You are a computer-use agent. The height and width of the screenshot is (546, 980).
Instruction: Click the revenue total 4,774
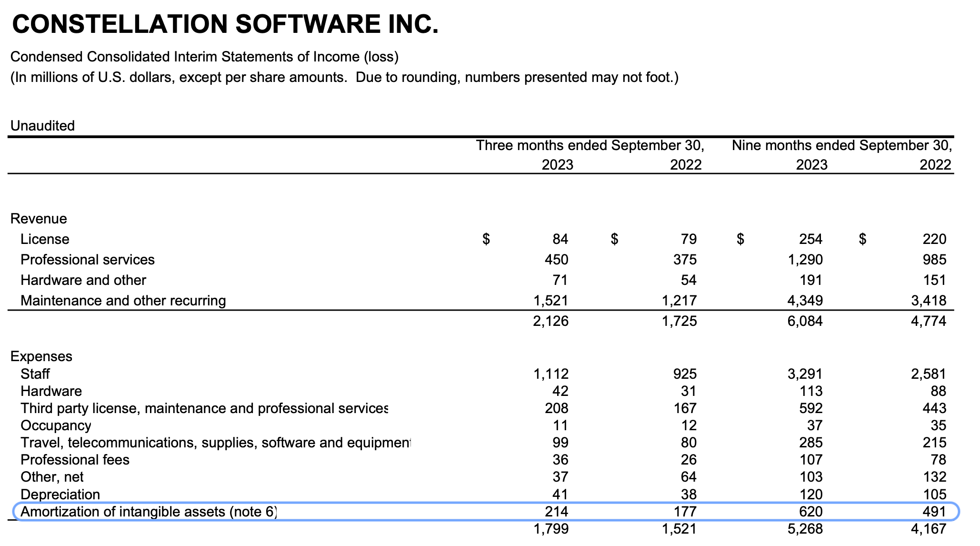[x=929, y=321]
